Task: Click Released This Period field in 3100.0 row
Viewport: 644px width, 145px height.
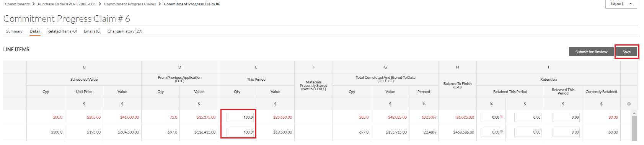Action: (x=566, y=132)
